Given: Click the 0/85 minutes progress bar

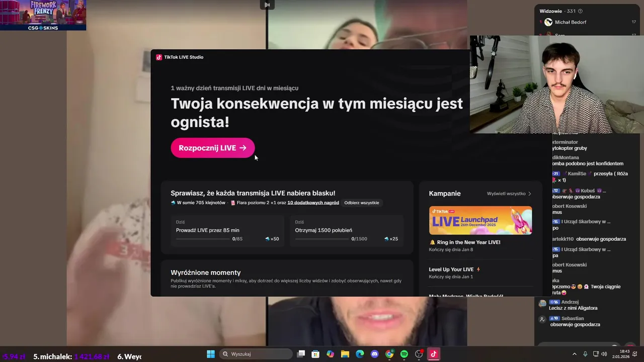Looking at the screenshot, I should point(203,239).
